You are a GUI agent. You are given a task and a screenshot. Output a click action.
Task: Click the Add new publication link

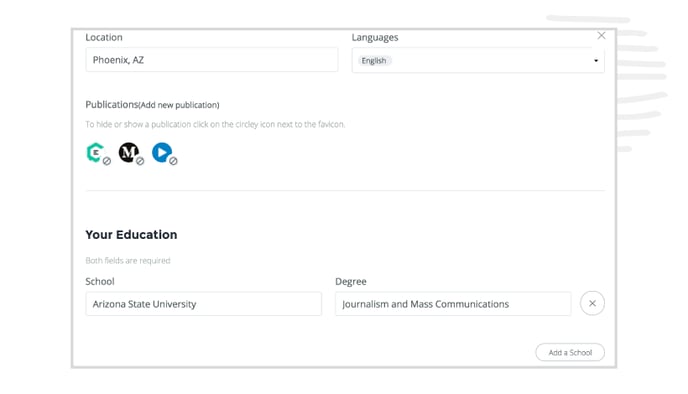click(179, 105)
